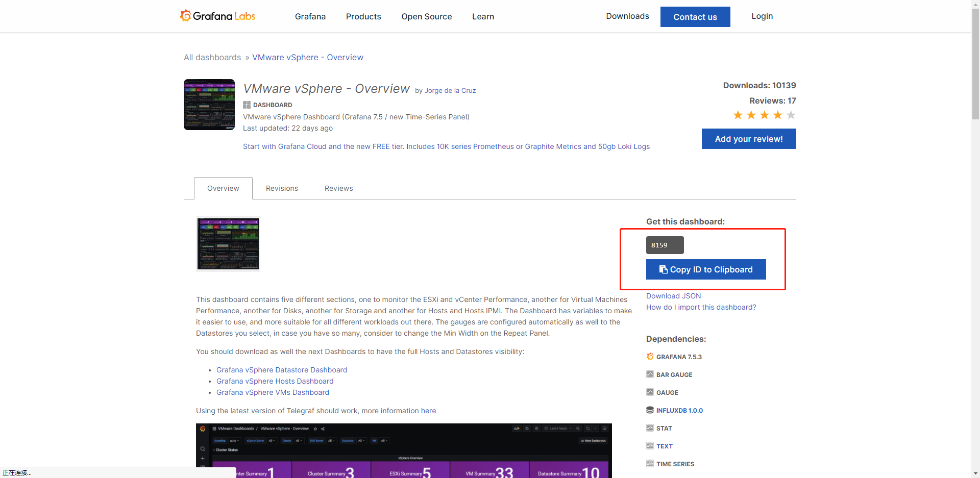Viewport: 980px width, 478px height.
Task: Click the fifth grey rating star
Action: point(791,115)
